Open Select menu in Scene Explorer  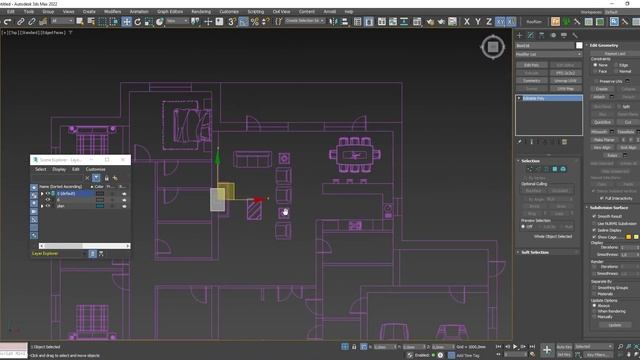tap(40, 169)
